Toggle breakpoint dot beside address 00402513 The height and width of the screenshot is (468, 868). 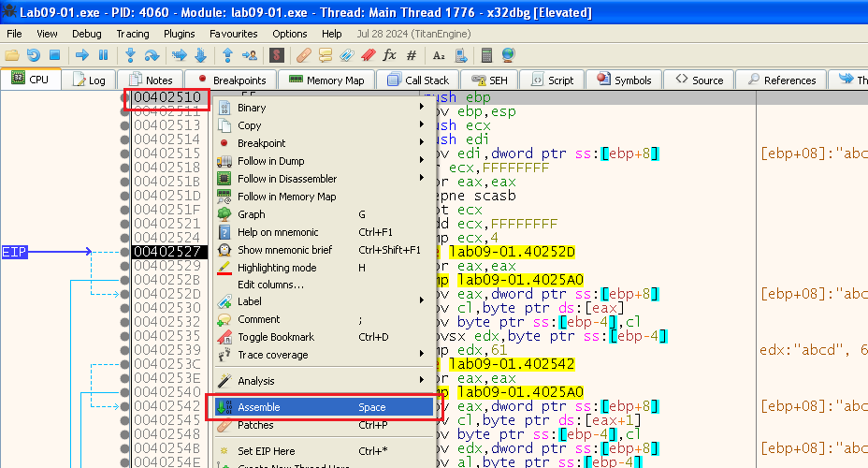tap(125, 124)
